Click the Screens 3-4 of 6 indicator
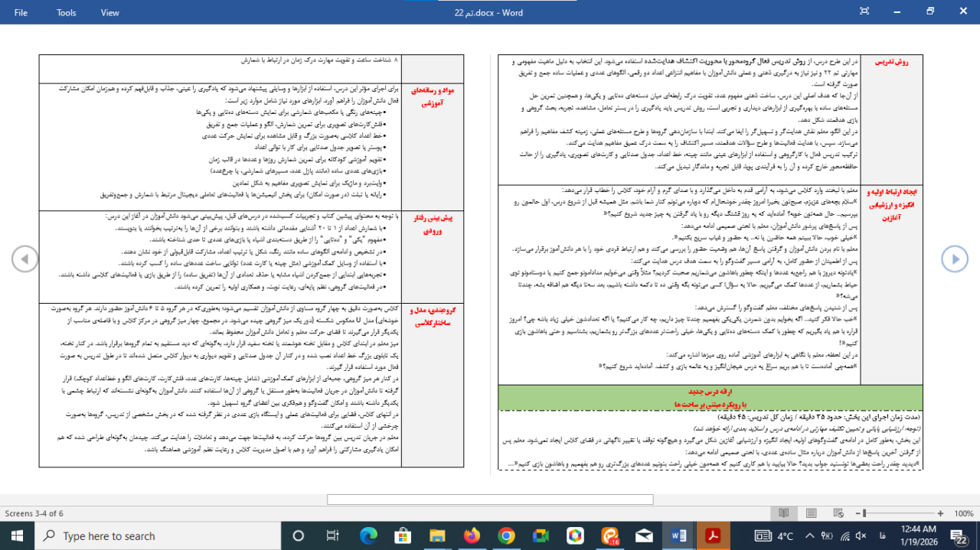 (x=34, y=513)
